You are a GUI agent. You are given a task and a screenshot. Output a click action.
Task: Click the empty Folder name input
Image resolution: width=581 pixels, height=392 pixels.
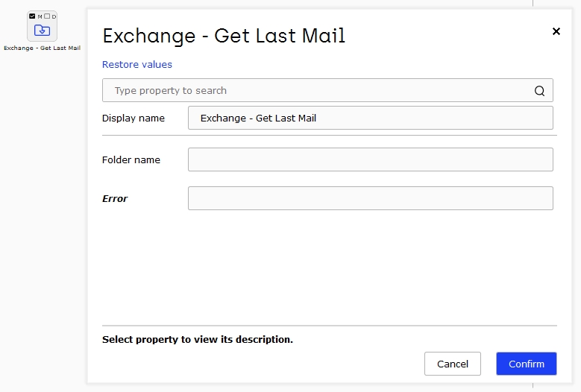[371, 159]
